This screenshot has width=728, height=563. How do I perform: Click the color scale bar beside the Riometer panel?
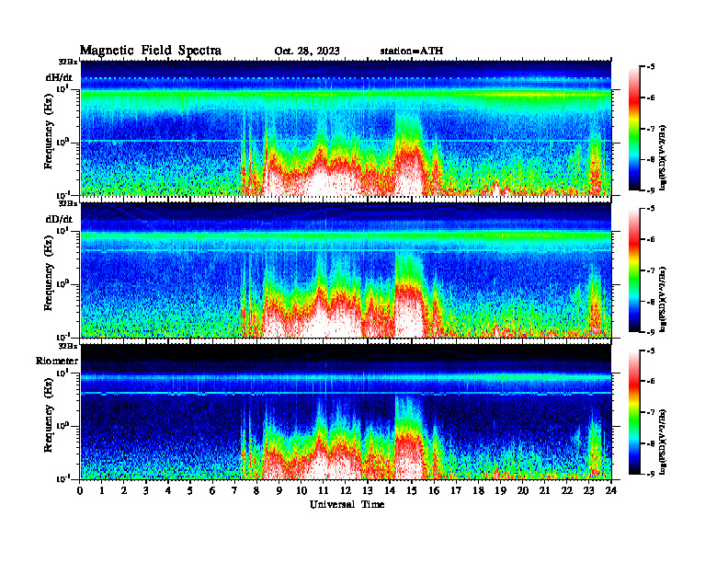pyautogui.click(x=634, y=412)
